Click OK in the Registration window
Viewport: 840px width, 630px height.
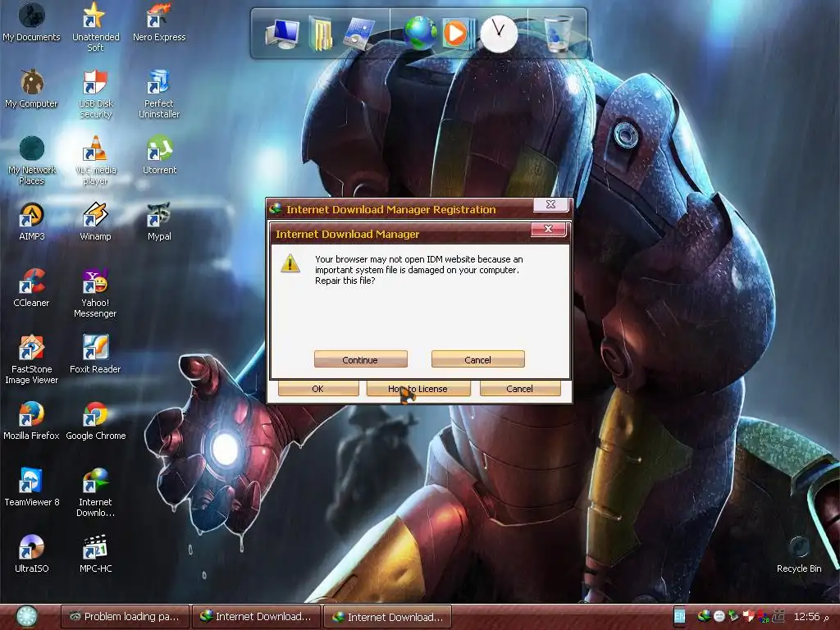click(x=318, y=388)
